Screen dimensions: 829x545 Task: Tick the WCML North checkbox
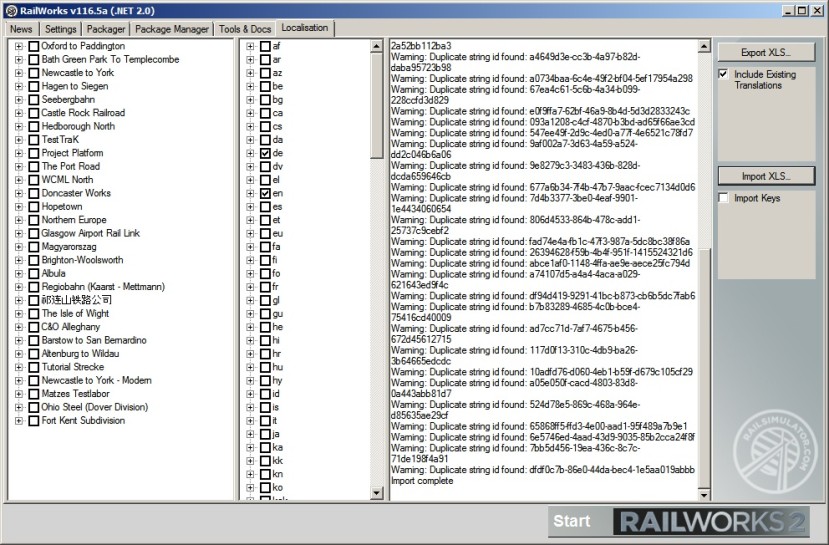(34, 180)
